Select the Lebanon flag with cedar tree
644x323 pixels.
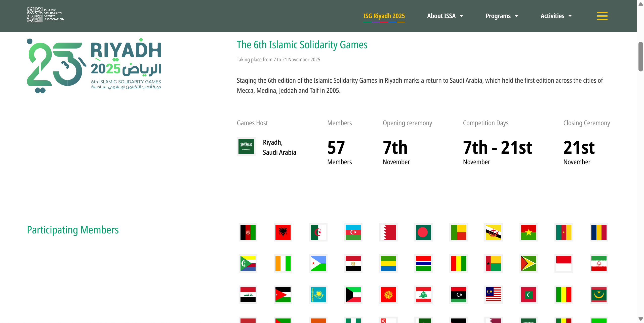[423, 295]
